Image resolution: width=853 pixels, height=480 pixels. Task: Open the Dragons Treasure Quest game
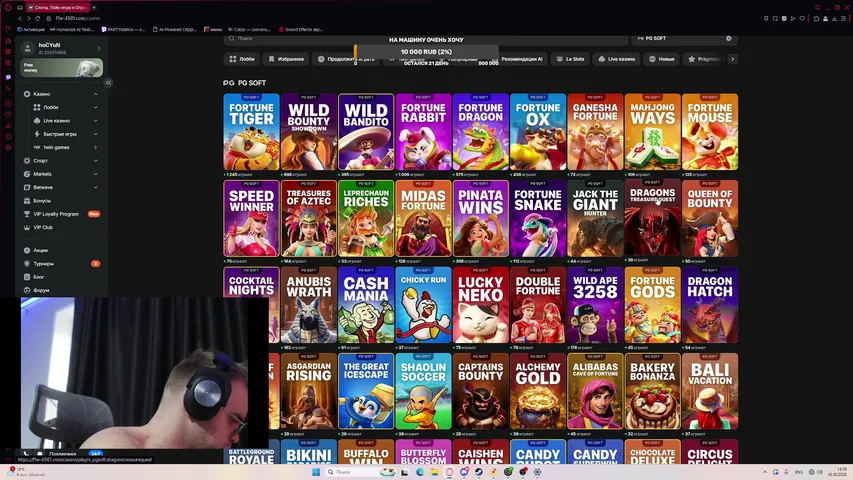(652, 218)
